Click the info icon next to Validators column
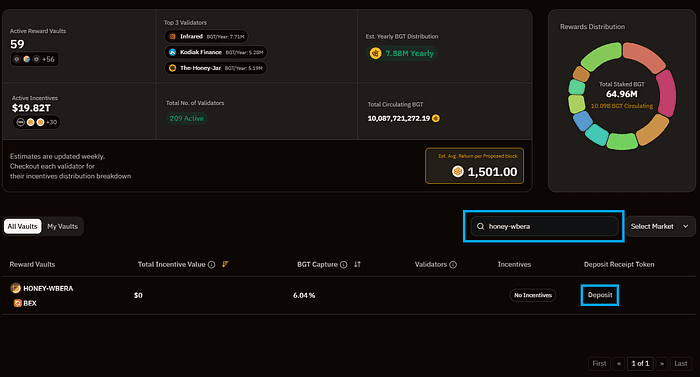 pos(453,264)
